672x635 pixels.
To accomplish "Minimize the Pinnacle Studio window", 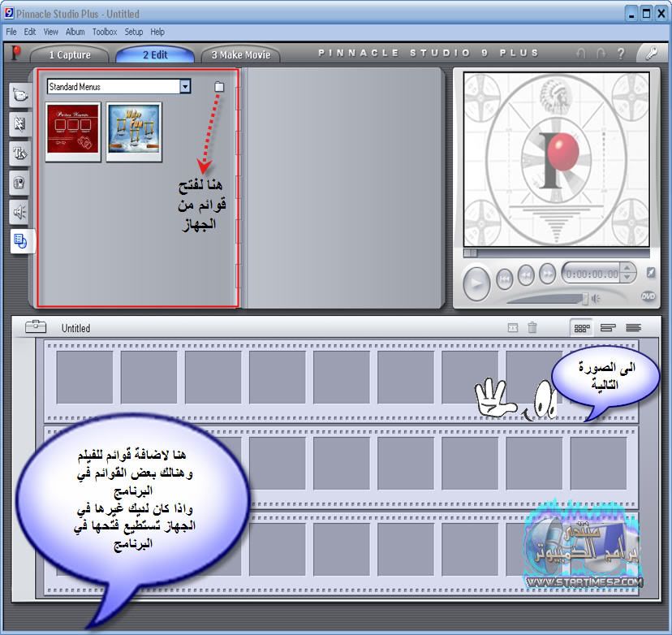I will (631, 14).
